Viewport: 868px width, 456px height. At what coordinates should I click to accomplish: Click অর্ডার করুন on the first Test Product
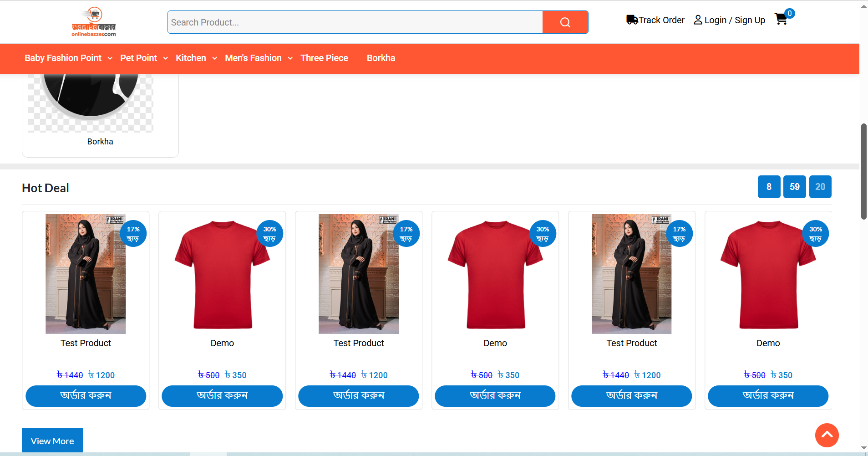86,395
